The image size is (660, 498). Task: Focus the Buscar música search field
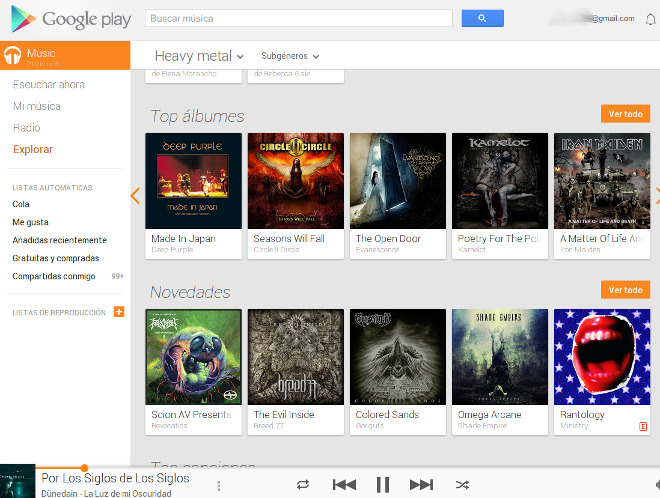point(299,19)
